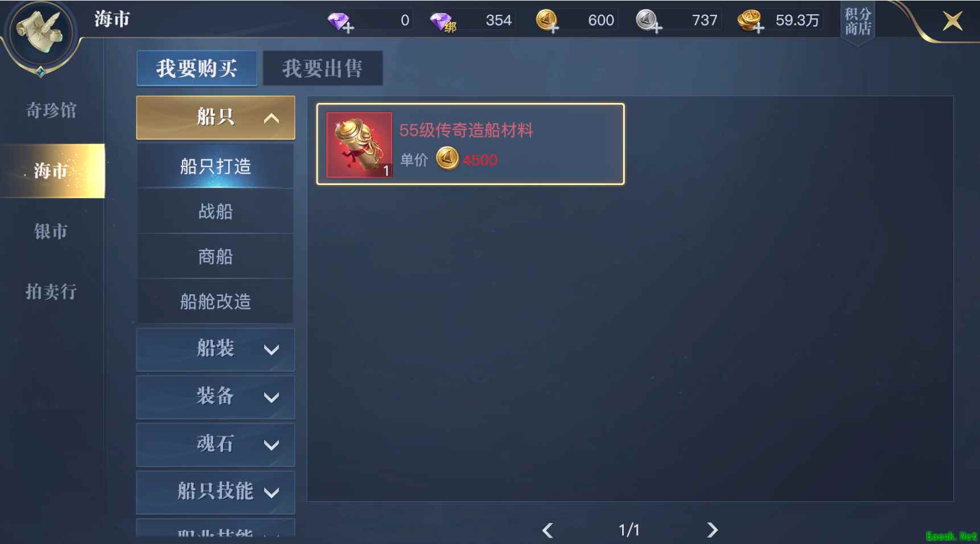Viewport: 980px width, 544px height.
Task: Tap the bound diamond currency icon
Action: 443,22
